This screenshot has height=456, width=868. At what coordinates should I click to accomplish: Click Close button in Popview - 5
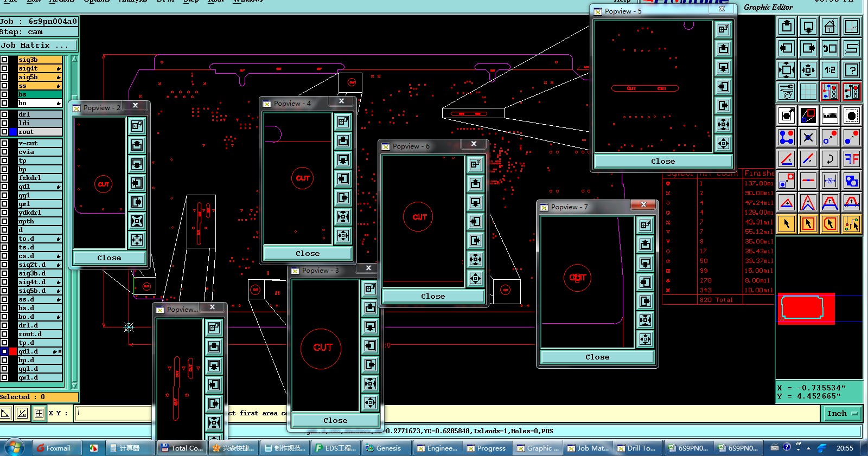pyautogui.click(x=663, y=161)
